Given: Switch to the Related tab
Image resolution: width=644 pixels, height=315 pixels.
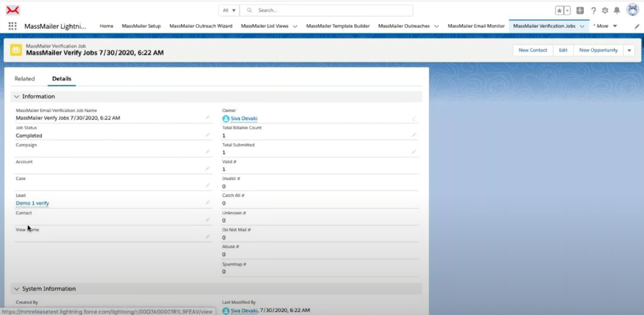Looking at the screenshot, I should pos(24,79).
